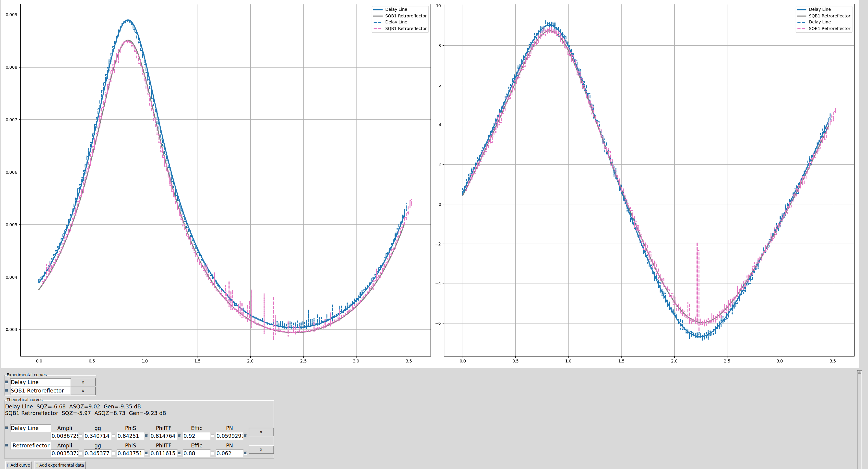The height and width of the screenshot is (469, 868).
Task: Click the SQB1 Retroreflector experimental name field
Action: coord(40,390)
